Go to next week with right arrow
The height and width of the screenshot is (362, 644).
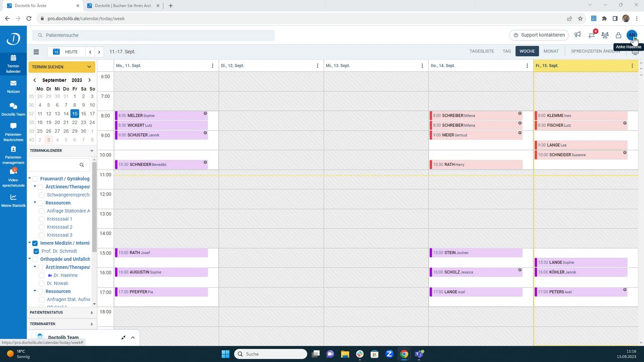[x=100, y=52]
